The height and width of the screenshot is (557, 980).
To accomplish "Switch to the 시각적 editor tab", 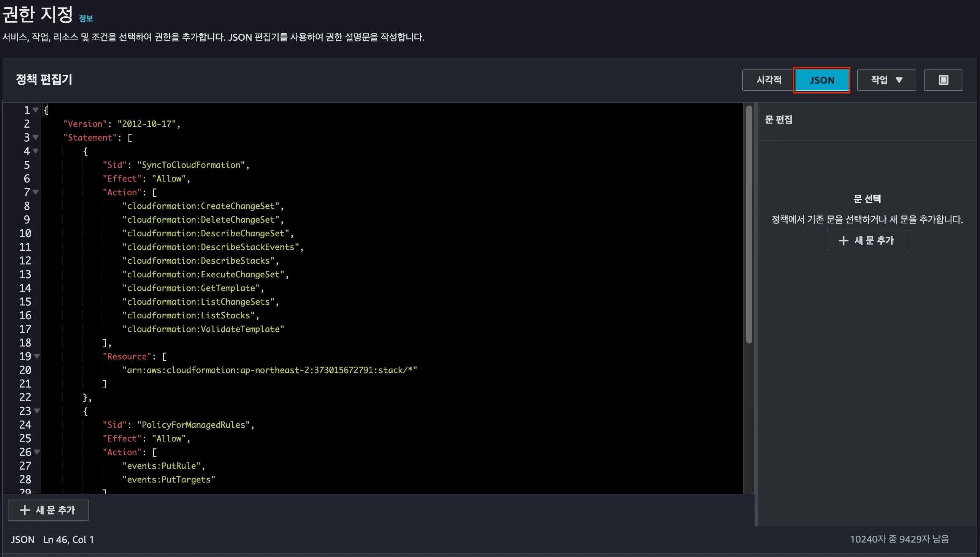I will point(767,80).
